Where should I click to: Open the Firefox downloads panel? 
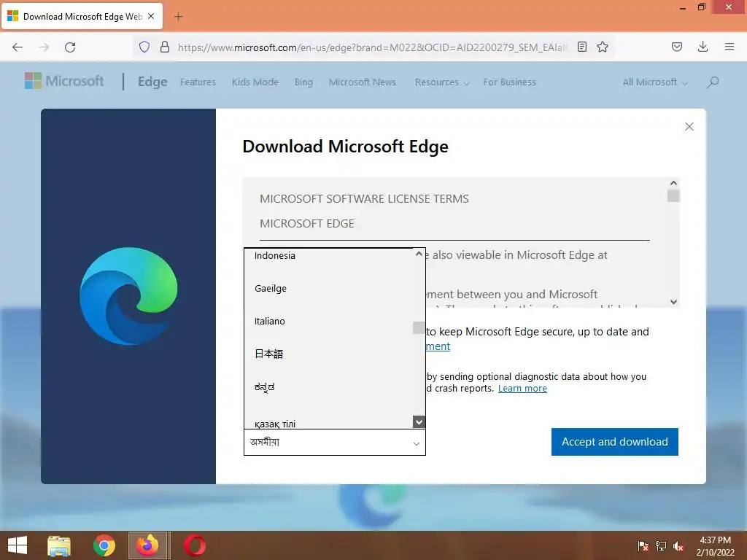[703, 47]
